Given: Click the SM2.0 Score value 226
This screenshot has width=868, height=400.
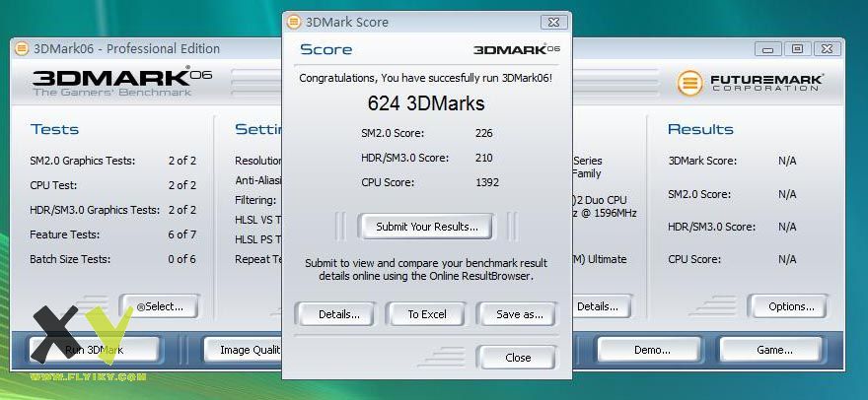Looking at the screenshot, I should pos(484,133).
